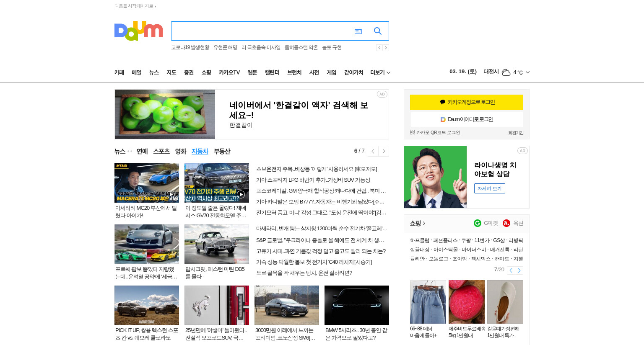Open the BMW 5 series thumbnail

click(x=357, y=305)
